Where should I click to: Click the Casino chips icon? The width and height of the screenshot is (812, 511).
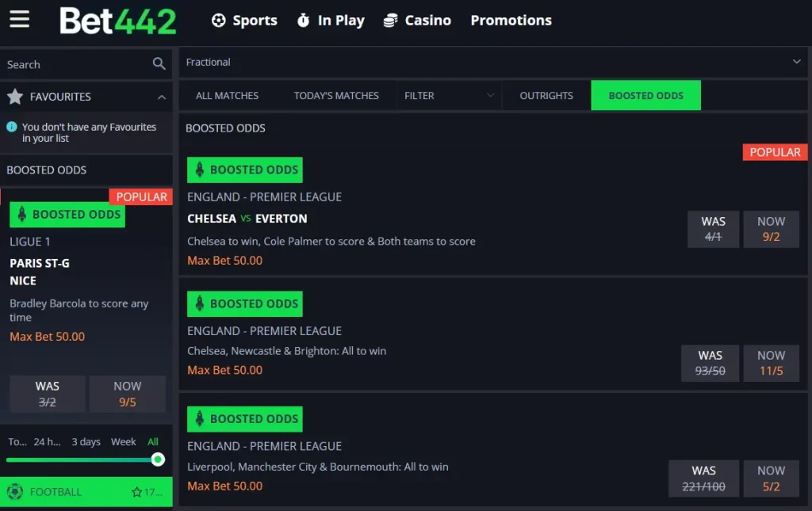point(390,21)
